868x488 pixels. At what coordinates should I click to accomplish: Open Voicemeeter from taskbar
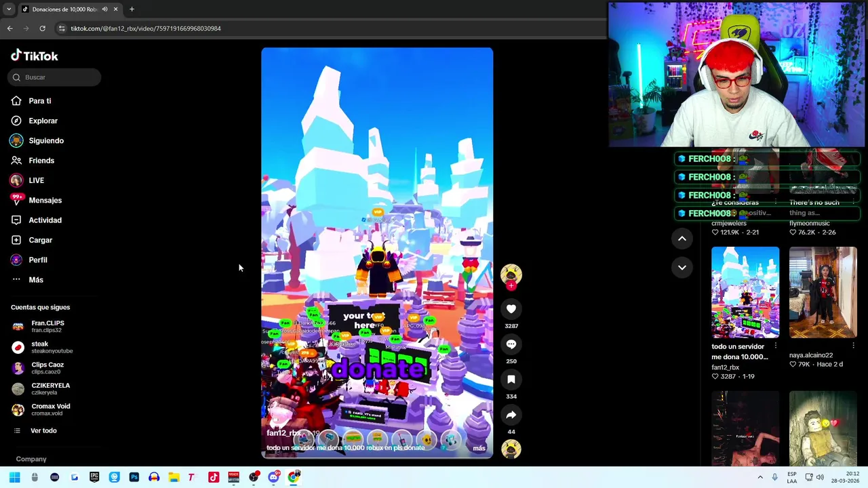pos(233,477)
